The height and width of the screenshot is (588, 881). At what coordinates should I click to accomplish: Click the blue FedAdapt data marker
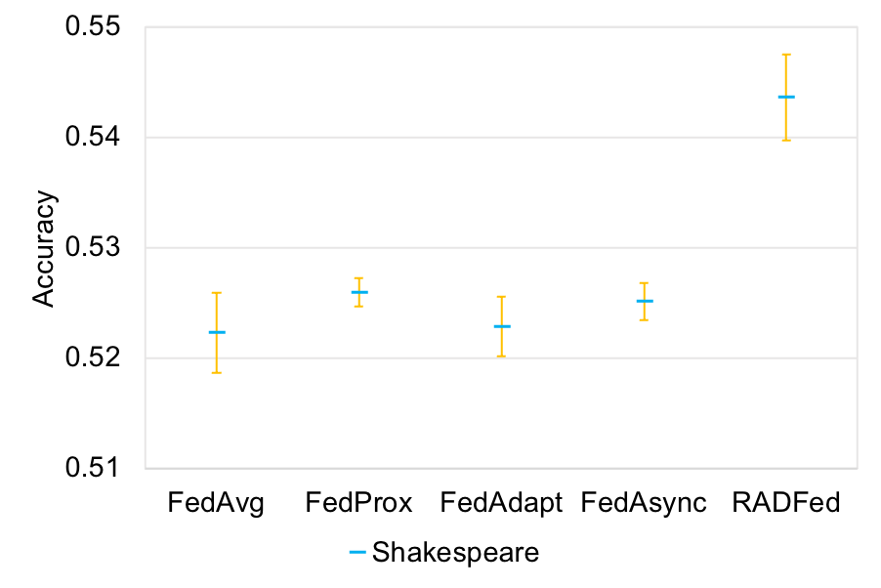point(501,326)
